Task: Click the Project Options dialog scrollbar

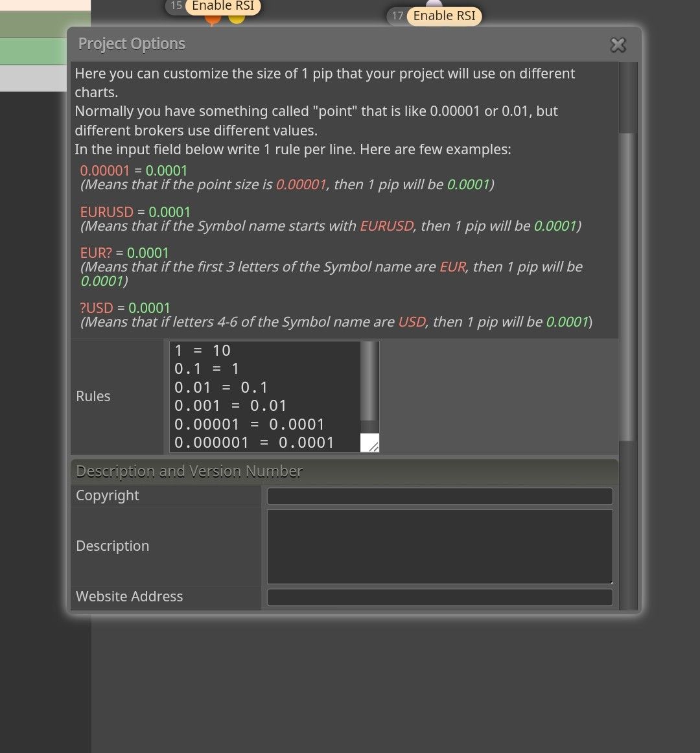Action: click(x=627, y=287)
